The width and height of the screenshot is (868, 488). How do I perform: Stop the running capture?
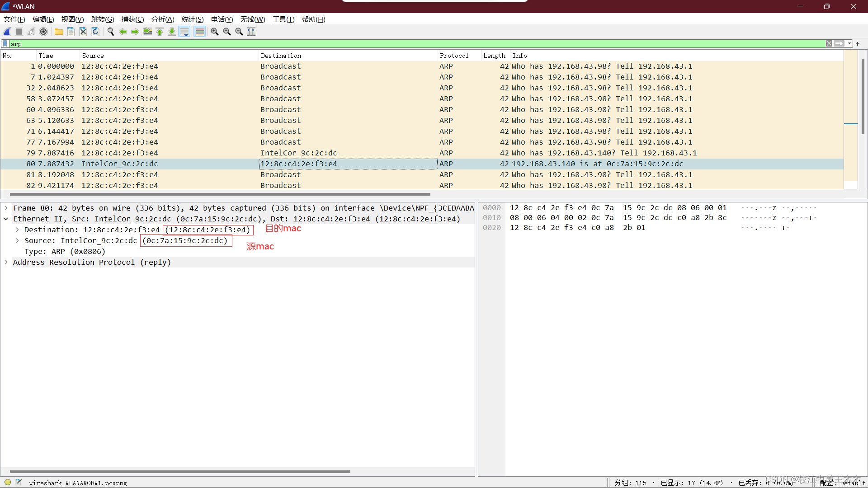click(x=19, y=32)
